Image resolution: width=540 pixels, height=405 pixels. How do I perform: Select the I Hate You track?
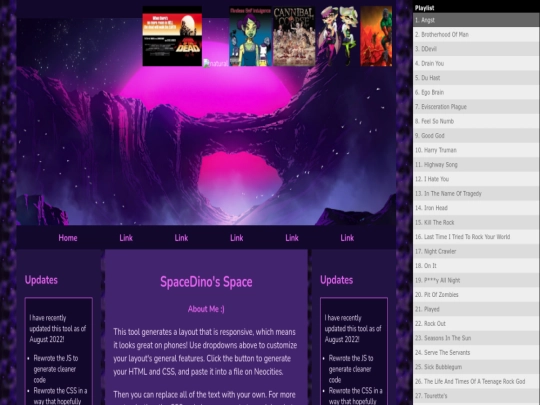(476, 179)
